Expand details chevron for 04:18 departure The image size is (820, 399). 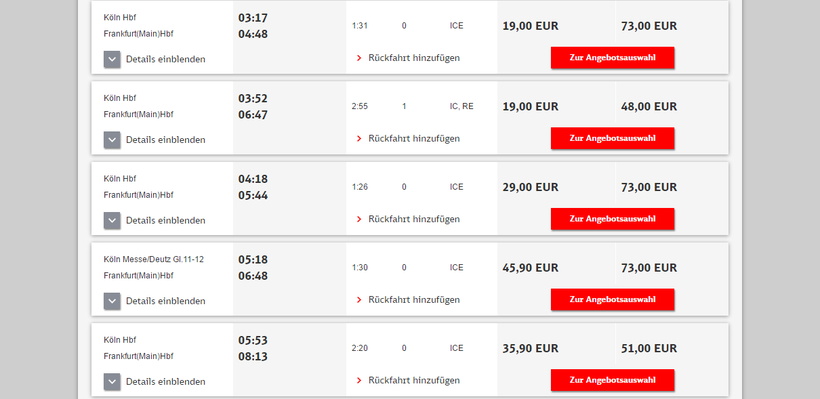click(112, 220)
